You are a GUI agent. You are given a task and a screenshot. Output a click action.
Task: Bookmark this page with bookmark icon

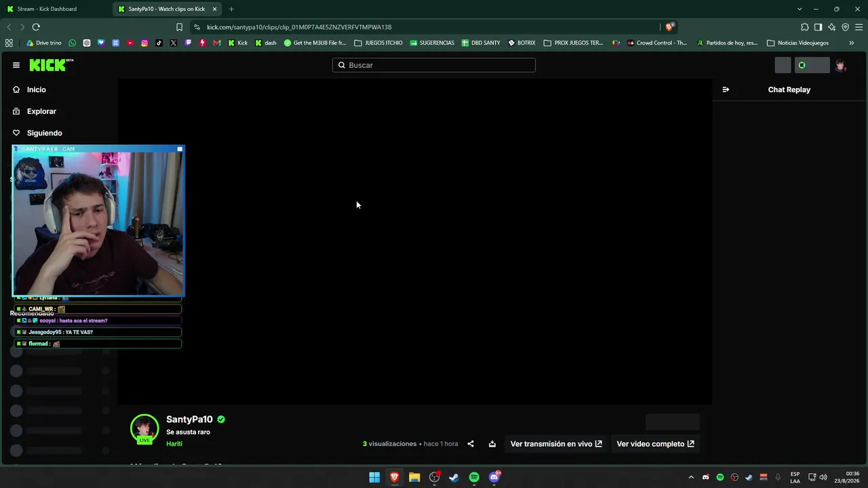pyautogui.click(x=179, y=27)
